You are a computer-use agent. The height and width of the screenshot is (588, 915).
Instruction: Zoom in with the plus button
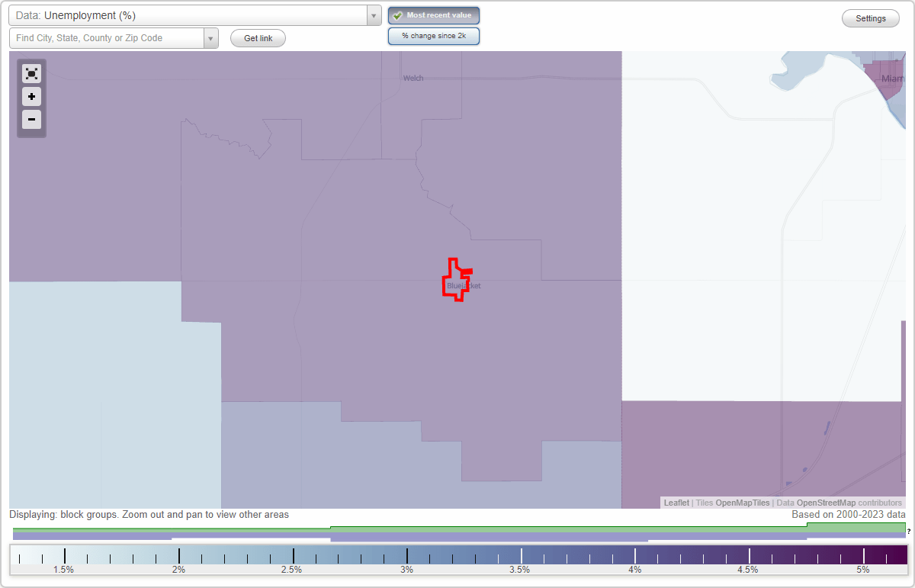pyautogui.click(x=31, y=96)
